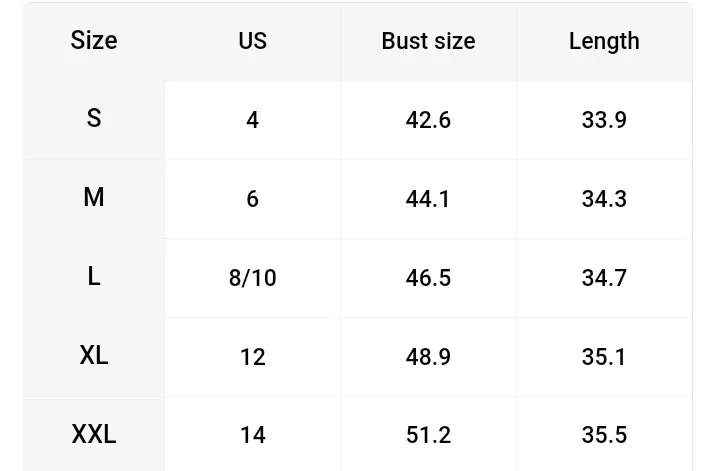Select the M size row label
The height and width of the screenshot is (471, 720).
point(94,197)
